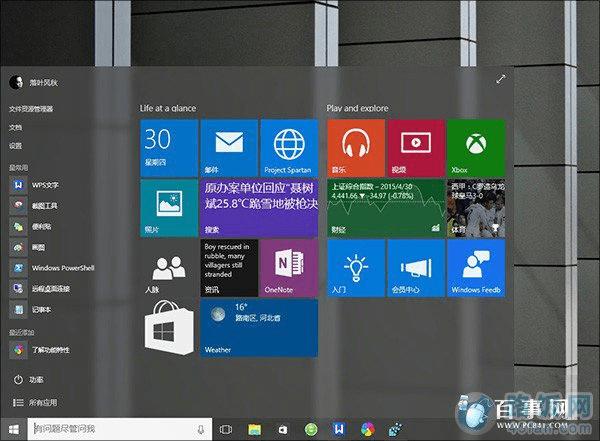Image resolution: width=600 pixels, height=441 pixels.
Task: Click the 'Play and explore' group header
Action: click(x=357, y=108)
